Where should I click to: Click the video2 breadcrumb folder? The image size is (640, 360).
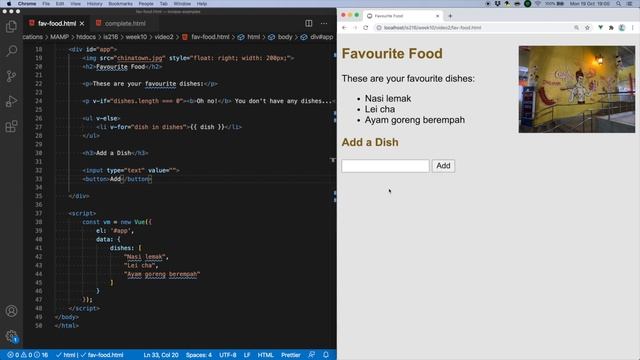pyautogui.click(x=164, y=37)
